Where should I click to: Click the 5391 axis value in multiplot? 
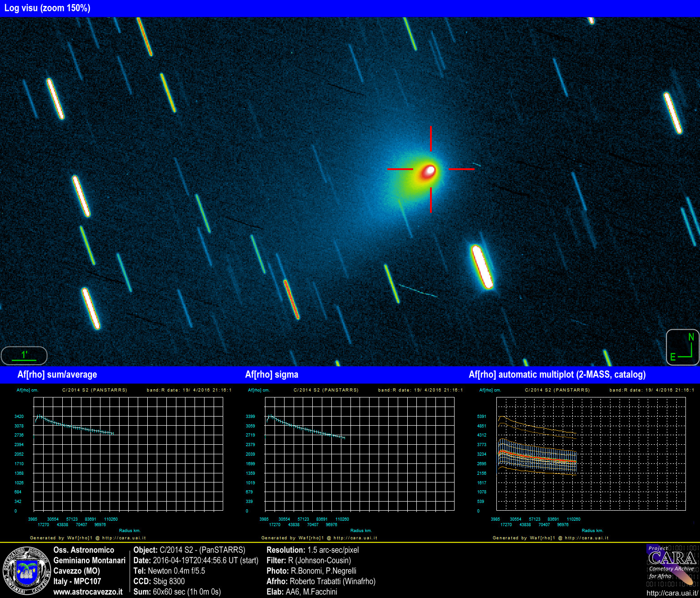[x=482, y=417]
